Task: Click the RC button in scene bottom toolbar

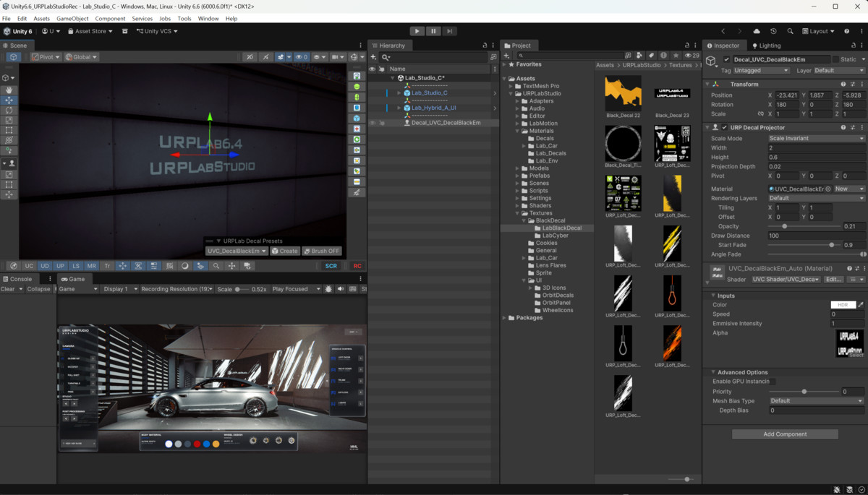Action: click(357, 266)
